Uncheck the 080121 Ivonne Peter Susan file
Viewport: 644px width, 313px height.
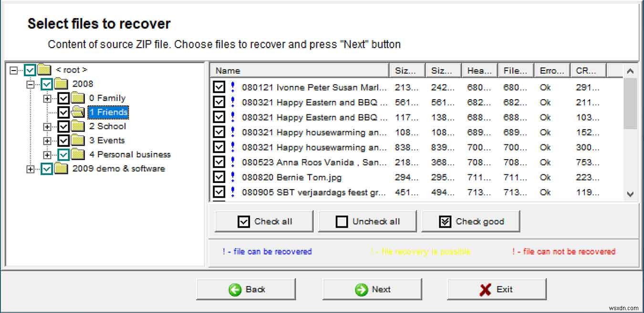(219, 87)
